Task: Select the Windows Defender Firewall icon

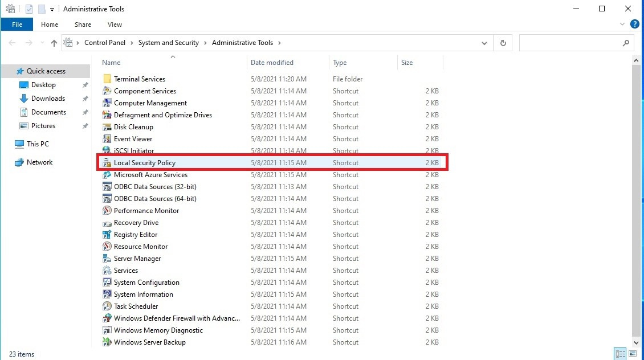Action: [107, 318]
